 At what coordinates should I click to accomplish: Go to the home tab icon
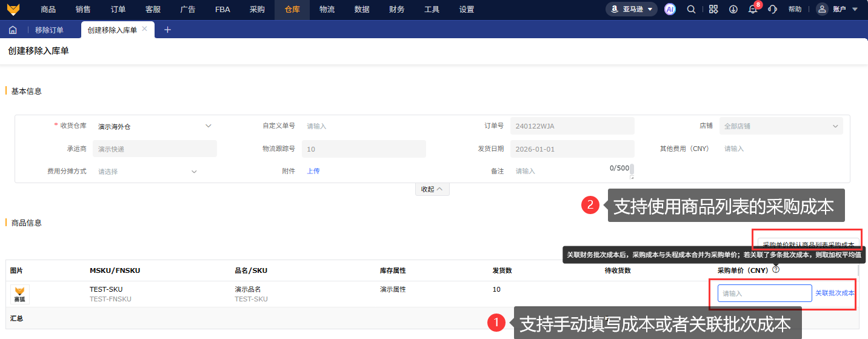(x=13, y=30)
